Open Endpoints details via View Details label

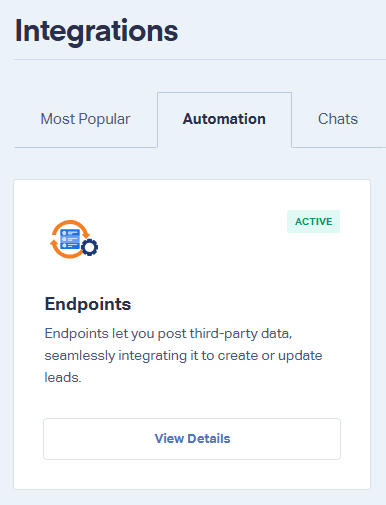[192, 439]
